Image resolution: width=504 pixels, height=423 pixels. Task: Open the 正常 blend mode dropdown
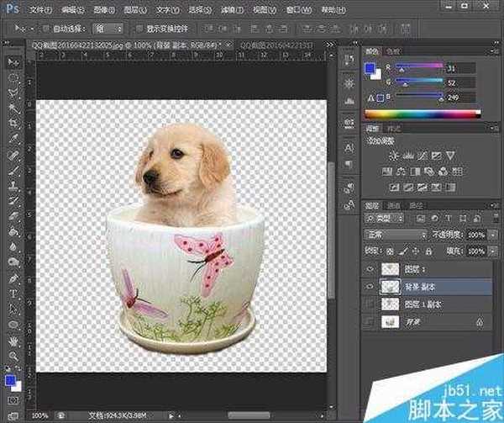(396, 235)
